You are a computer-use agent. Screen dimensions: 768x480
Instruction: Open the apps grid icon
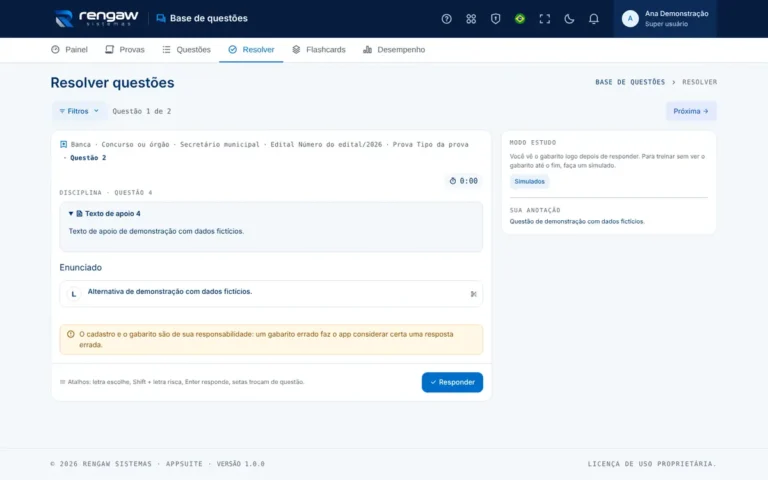pos(471,19)
